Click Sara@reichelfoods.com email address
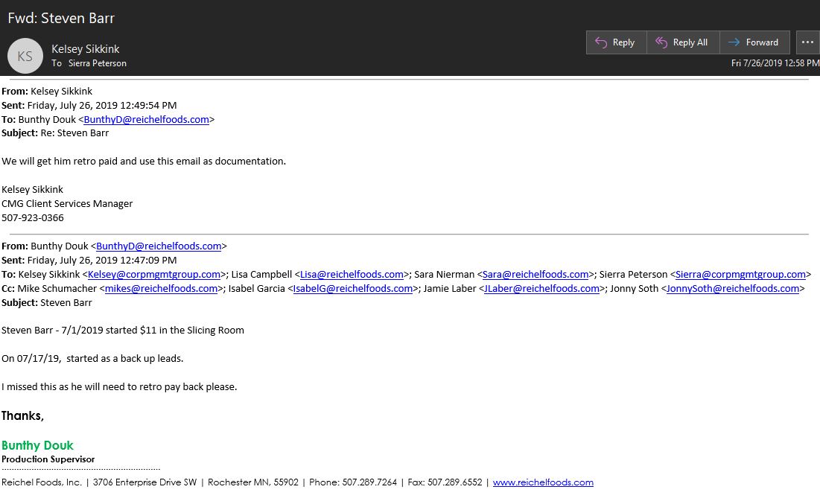 535,274
